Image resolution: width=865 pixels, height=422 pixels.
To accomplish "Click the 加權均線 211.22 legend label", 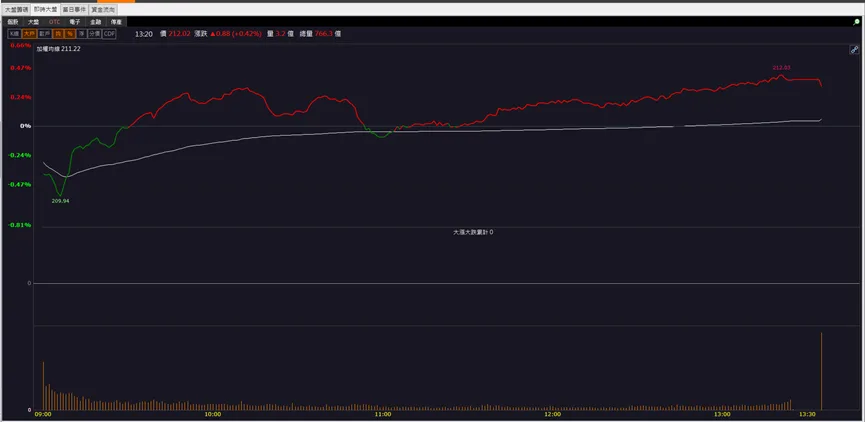I will point(59,49).
